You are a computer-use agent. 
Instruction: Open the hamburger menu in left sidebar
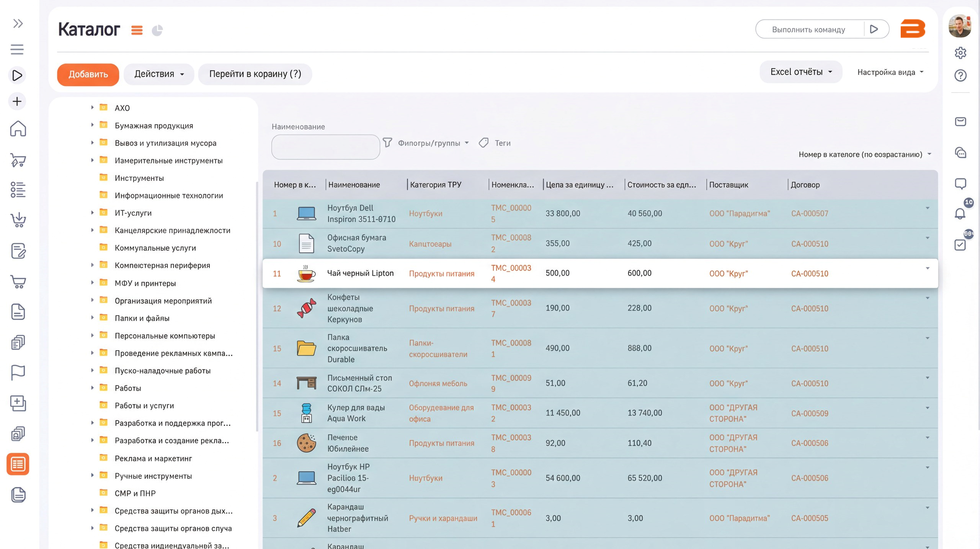tap(17, 49)
